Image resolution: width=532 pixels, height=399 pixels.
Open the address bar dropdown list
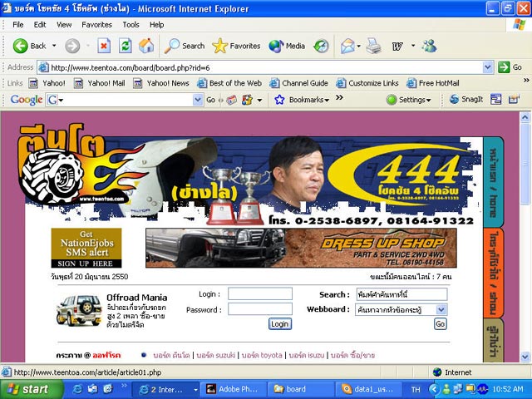tap(488, 67)
